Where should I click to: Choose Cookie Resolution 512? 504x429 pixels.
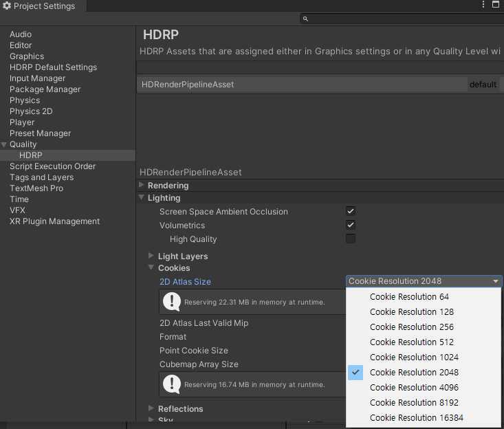pos(424,342)
